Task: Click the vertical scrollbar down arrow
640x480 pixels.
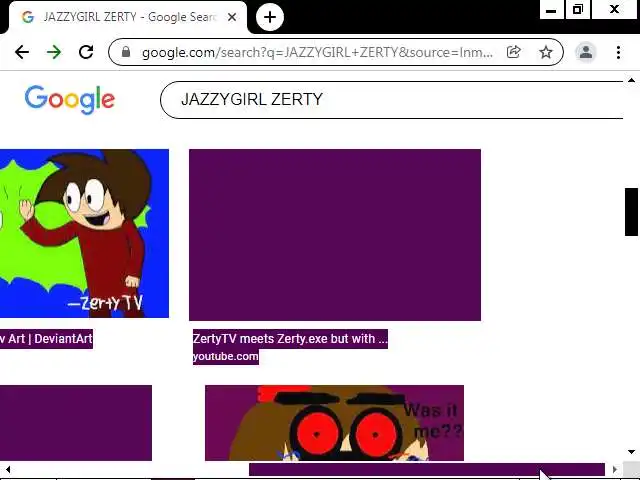Action: (x=631, y=452)
